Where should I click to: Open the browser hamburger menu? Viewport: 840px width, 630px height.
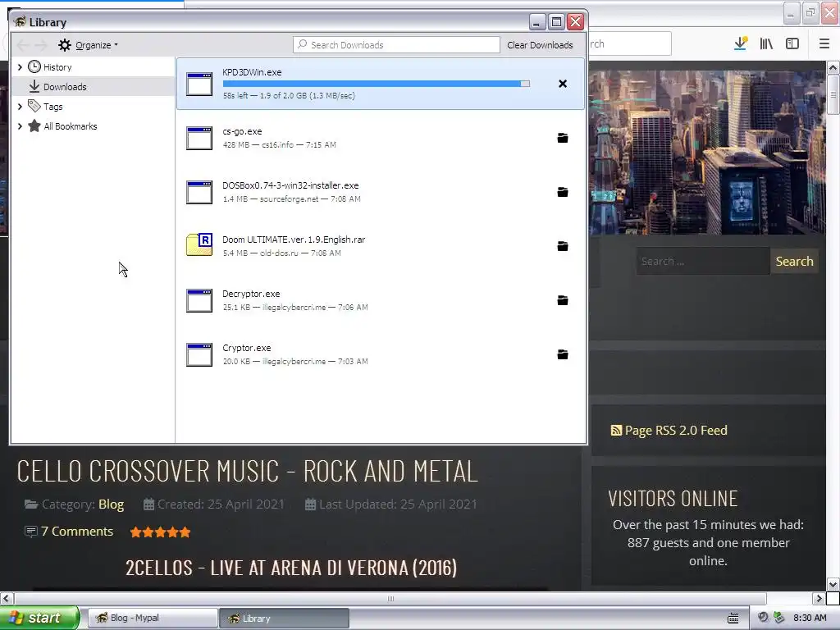coord(824,44)
